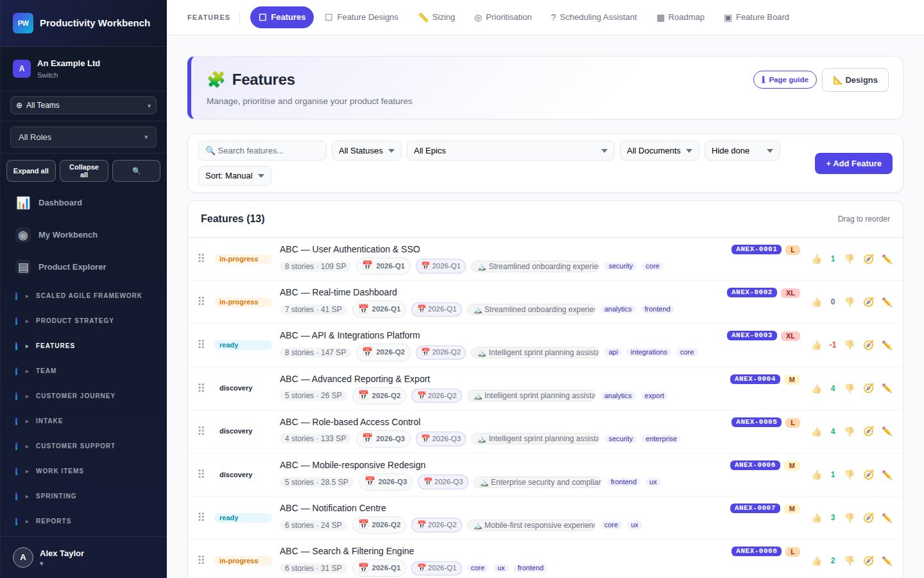924x578 pixels.
Task: Thumbs down the Real-time Dashboard feature
Action: point(850,302)
